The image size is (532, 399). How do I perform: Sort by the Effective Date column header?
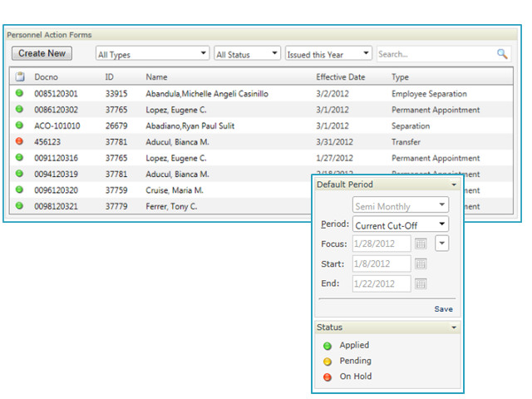click(341, 77)
